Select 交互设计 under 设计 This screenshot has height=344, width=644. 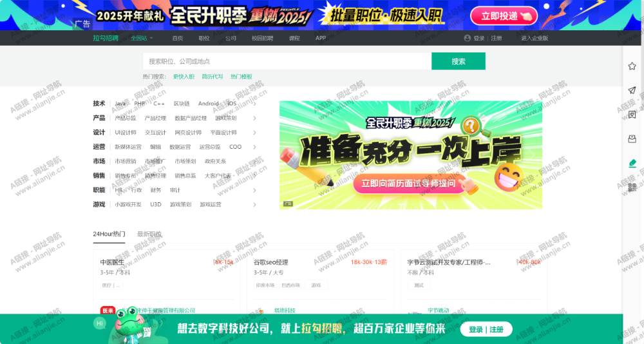(155, 132)
